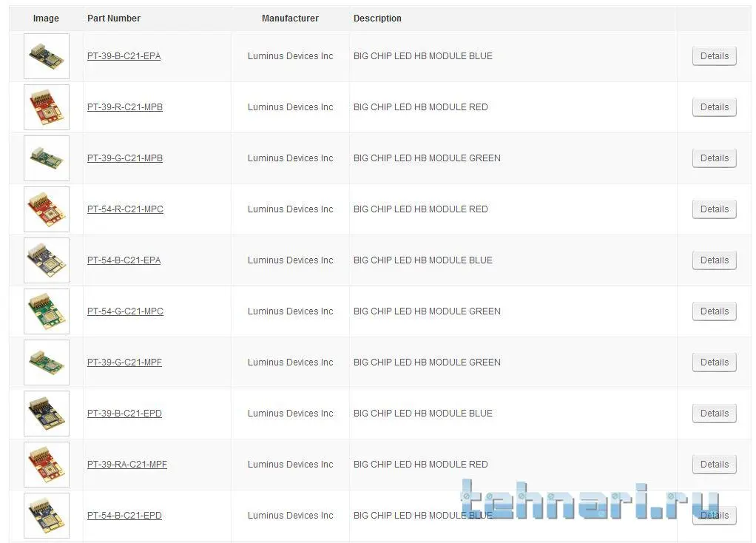Select Luminus Devices Inc in PT-54-B-C21-EPD row

(x=290, y=516)
